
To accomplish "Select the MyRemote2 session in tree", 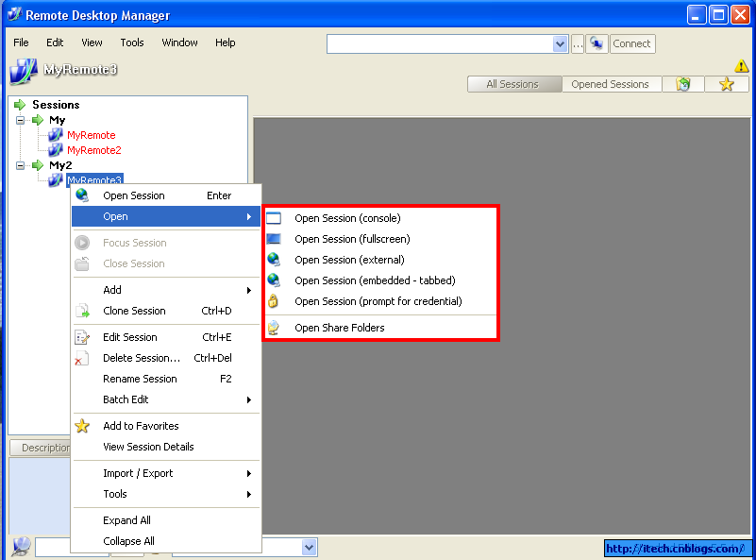I will [94, 150].
